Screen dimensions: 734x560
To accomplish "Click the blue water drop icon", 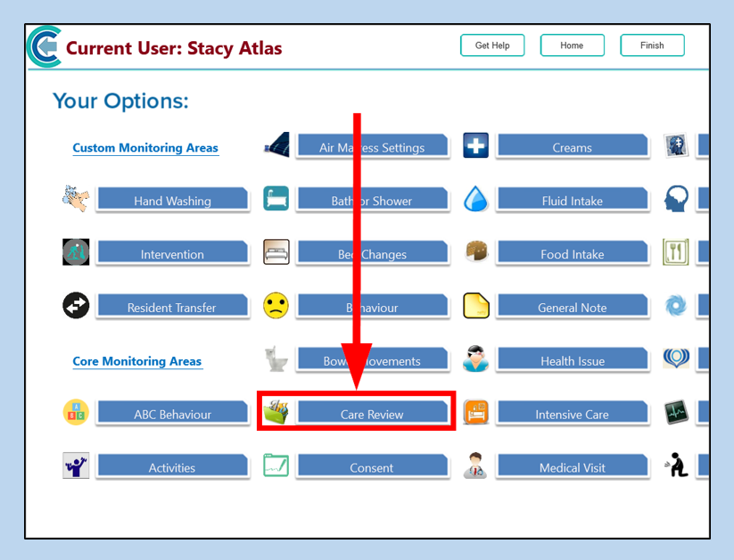I will tap(476, 199).
